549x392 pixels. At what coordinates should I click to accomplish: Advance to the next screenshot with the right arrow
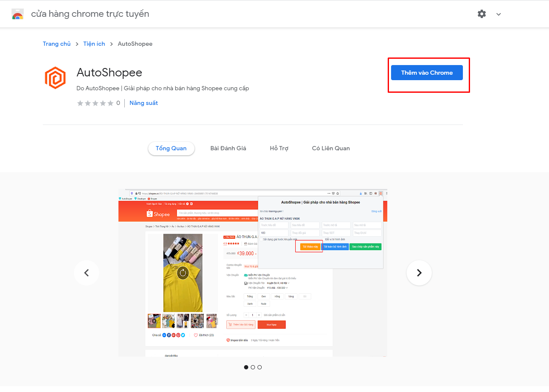pos(419,273)
